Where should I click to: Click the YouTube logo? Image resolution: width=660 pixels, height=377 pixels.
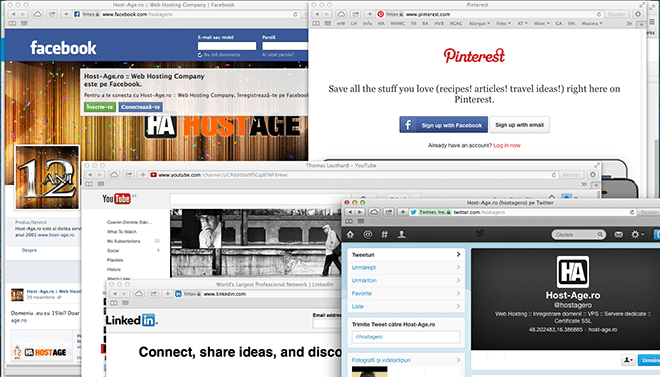[116, 199]
